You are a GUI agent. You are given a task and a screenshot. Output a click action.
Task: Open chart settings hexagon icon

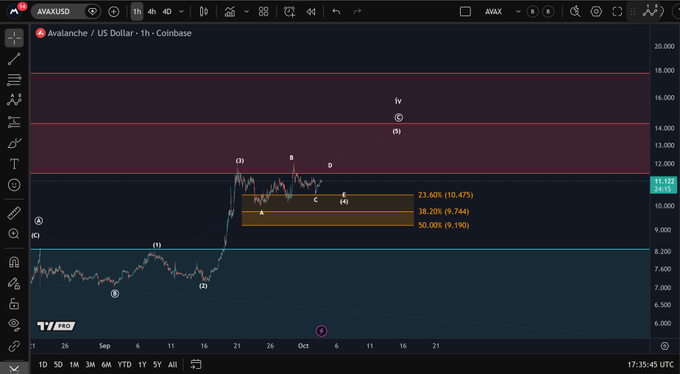pos(596,12)
